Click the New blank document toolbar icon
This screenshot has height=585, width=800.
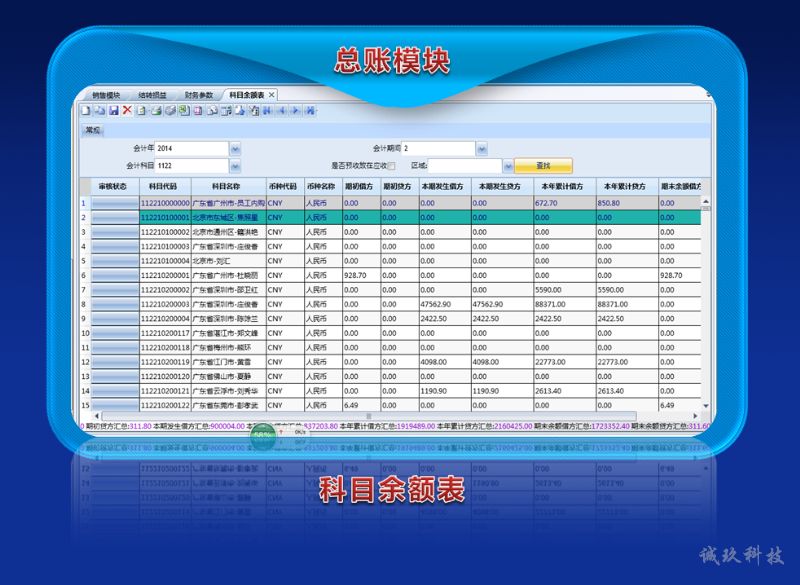(x=86, y=111)
